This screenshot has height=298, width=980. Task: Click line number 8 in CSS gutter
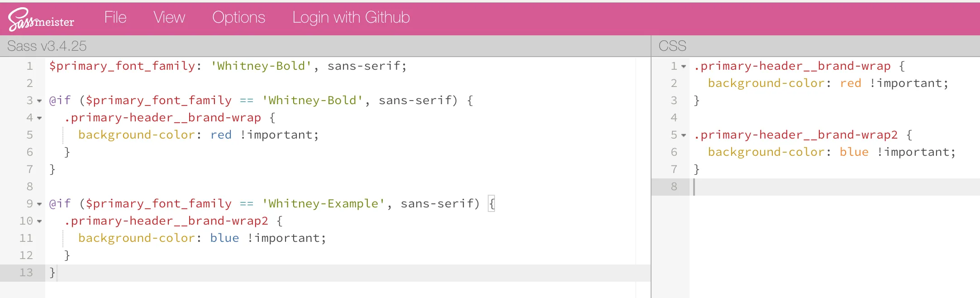(674, 187)
